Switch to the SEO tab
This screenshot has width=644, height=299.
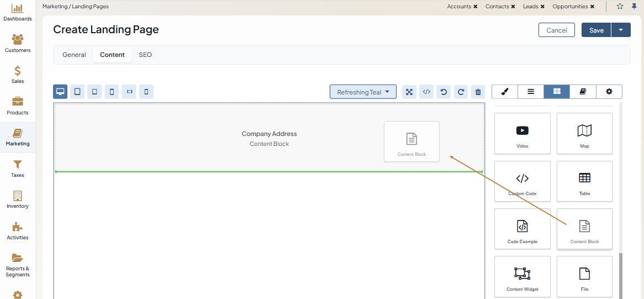tap(145, 55)
